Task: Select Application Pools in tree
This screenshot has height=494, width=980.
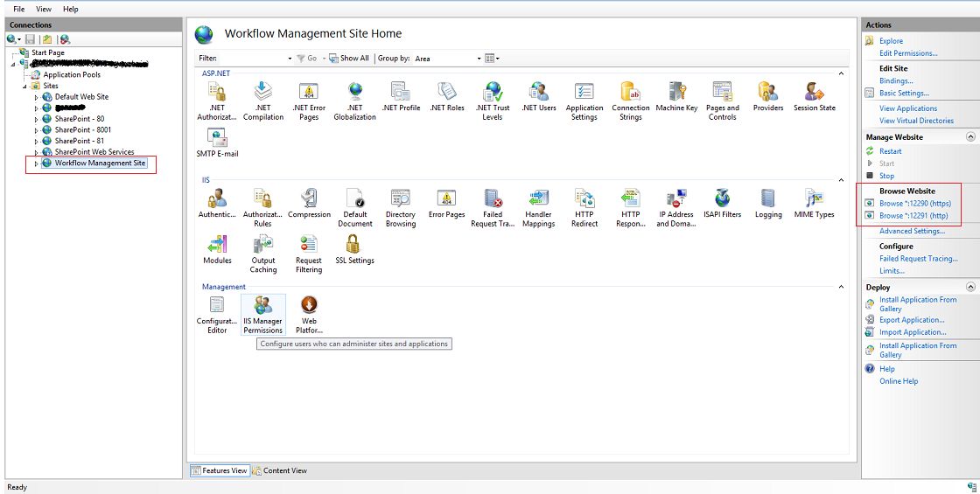Action: tap(72, 74)
